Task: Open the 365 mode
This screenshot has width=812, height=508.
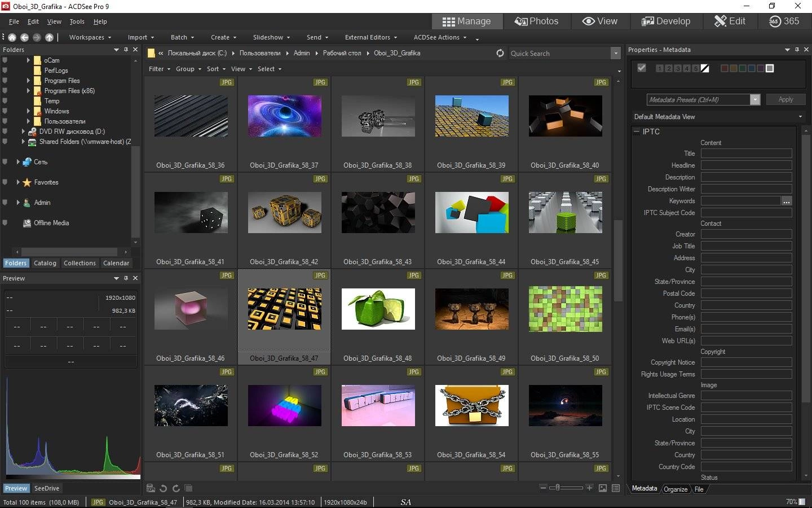Action: click(x=784, y=21)
